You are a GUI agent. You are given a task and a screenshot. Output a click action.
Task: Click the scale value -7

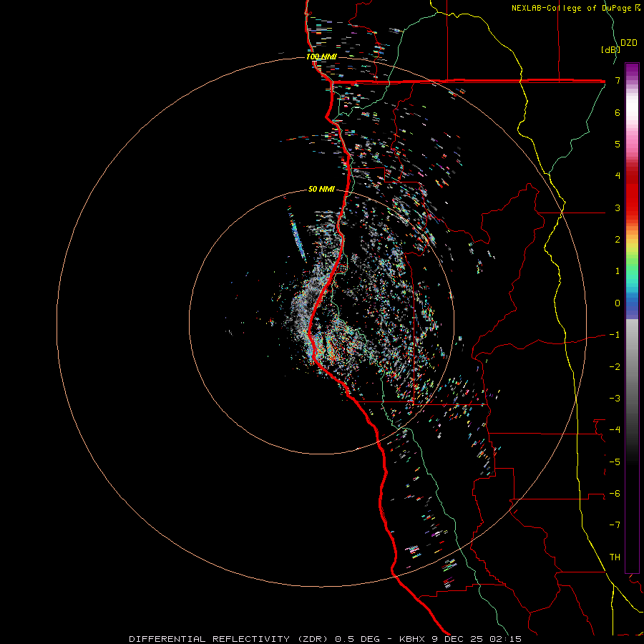tap(615, 525)
